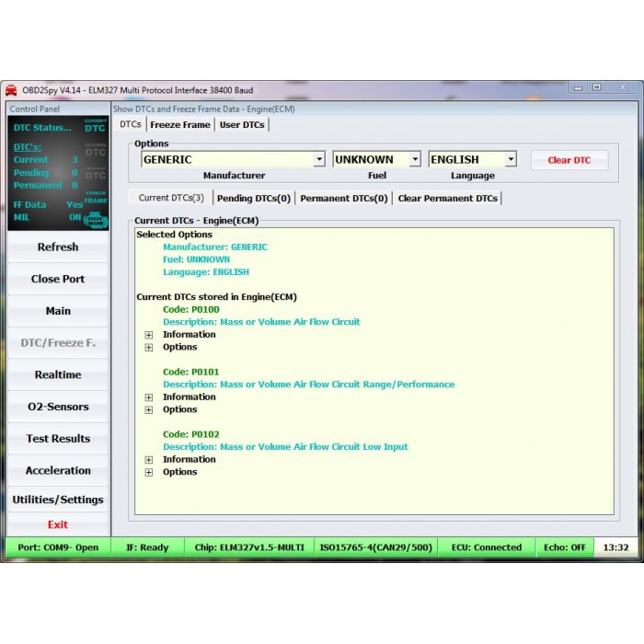Image resolution: width=644 pixels, height=644 pixels.
Task: Switch to the Freeze Frame tab
Action: (x=180, y=125)
